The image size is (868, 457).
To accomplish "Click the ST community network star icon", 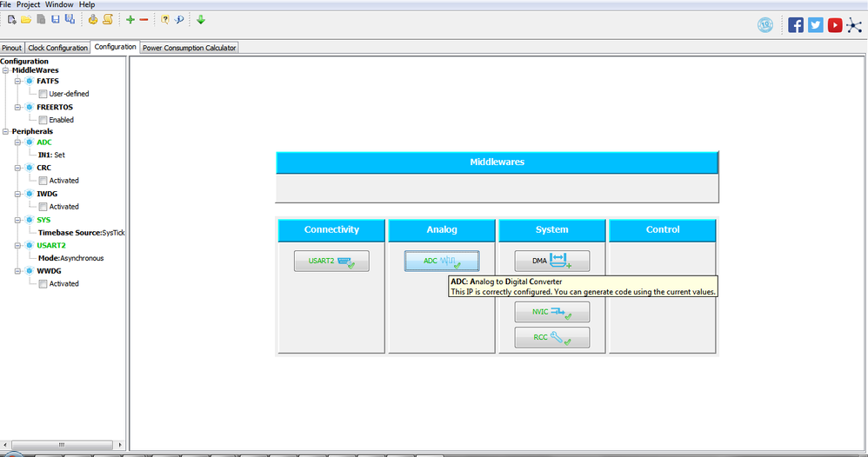I will pos(854,25).
